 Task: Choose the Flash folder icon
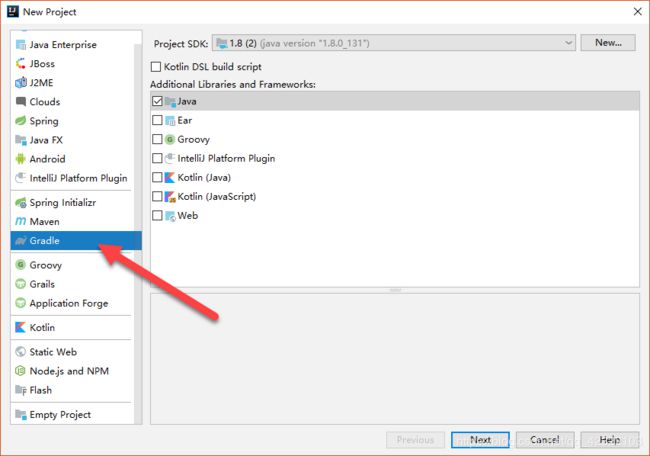click(21, 390)
